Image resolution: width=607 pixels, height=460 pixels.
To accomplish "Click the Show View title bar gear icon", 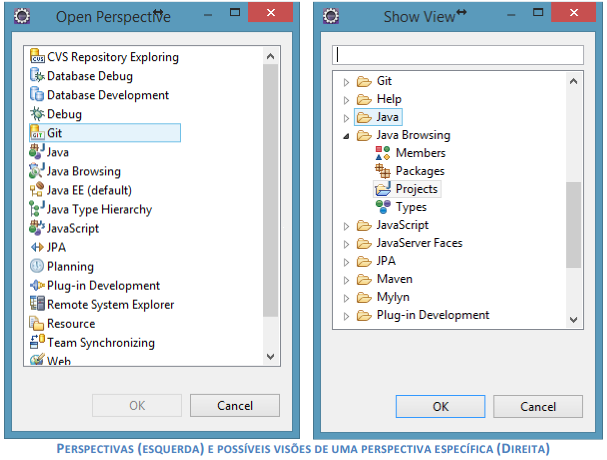I will (x=331, y=16).
